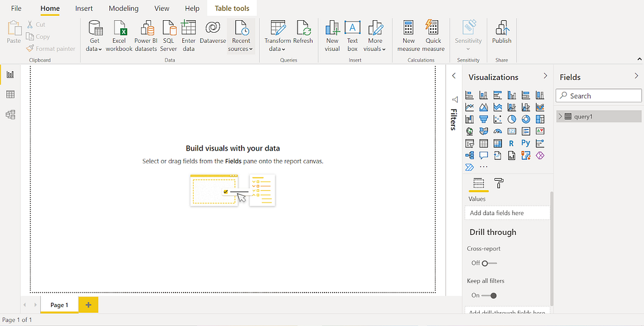Turn off the Keep all filters toggle
This screenshot has height=326, width=644.
click(x=489, y=296)
